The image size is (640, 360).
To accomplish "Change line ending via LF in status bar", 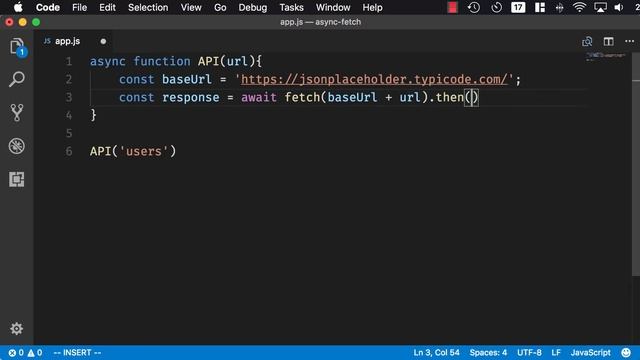I will (556, 353).
